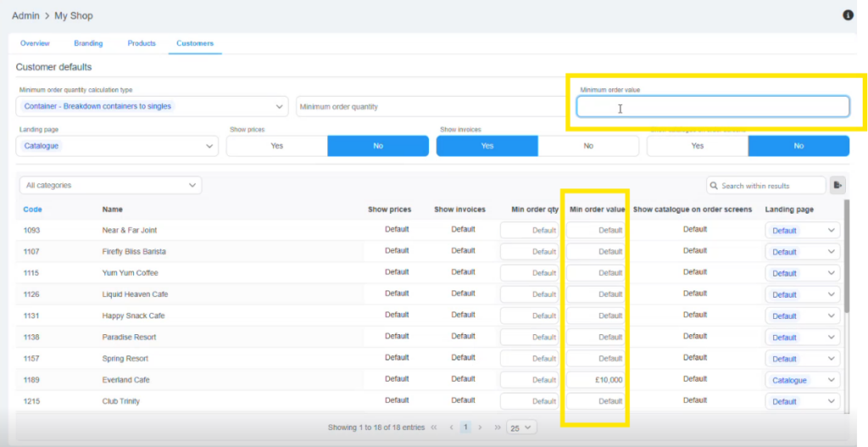The height and width of the screenshot is (447, 868).
Task: Click Min order qty field for Everland Cafe
Action: click(x=529, y=380)
